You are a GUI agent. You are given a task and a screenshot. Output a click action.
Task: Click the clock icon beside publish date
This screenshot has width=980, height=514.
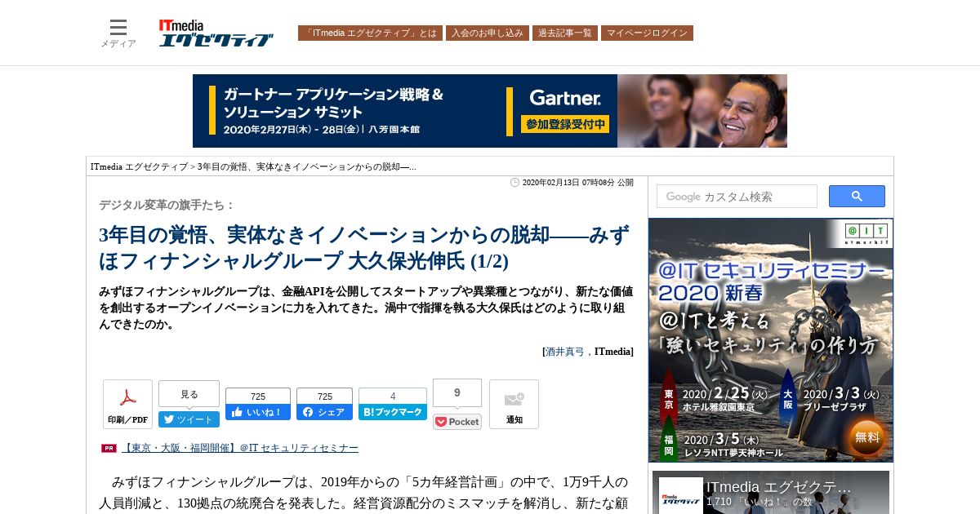[x=514, y=182]
